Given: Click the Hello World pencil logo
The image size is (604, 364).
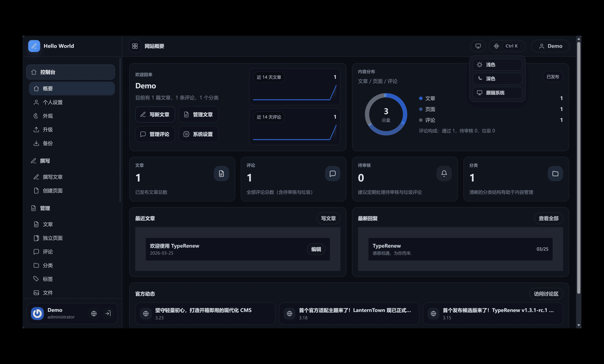Looking at the screenshot, I should click(34, 46).
